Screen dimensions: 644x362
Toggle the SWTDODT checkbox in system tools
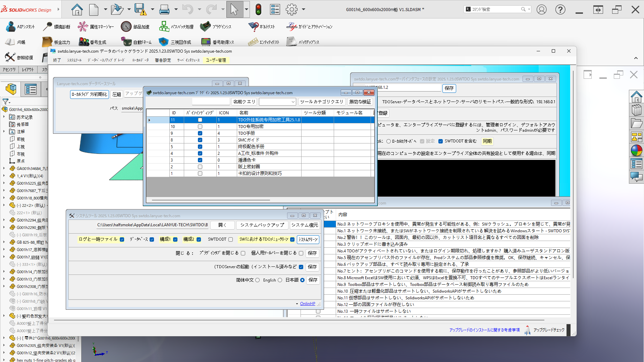click(230, 239)
